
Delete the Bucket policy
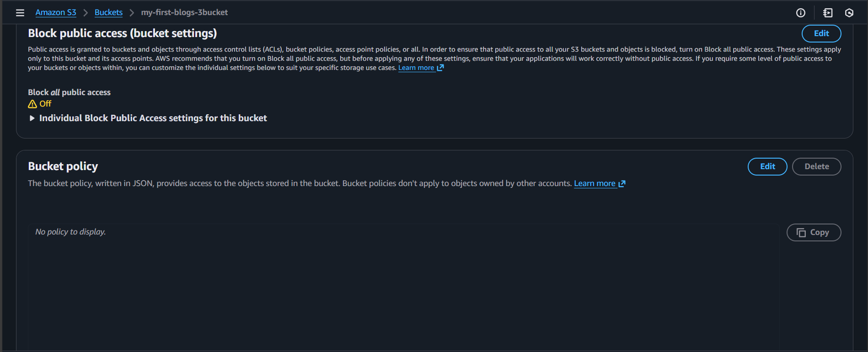click(x=816, y=166)
